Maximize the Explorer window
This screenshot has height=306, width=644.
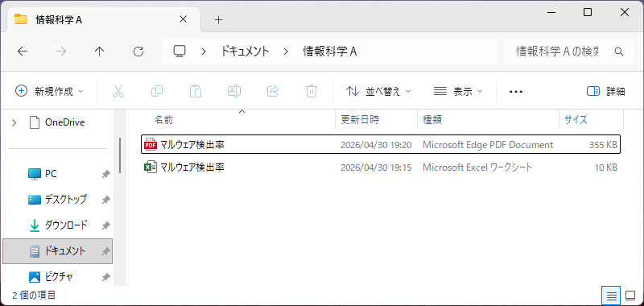click(588, 13)
